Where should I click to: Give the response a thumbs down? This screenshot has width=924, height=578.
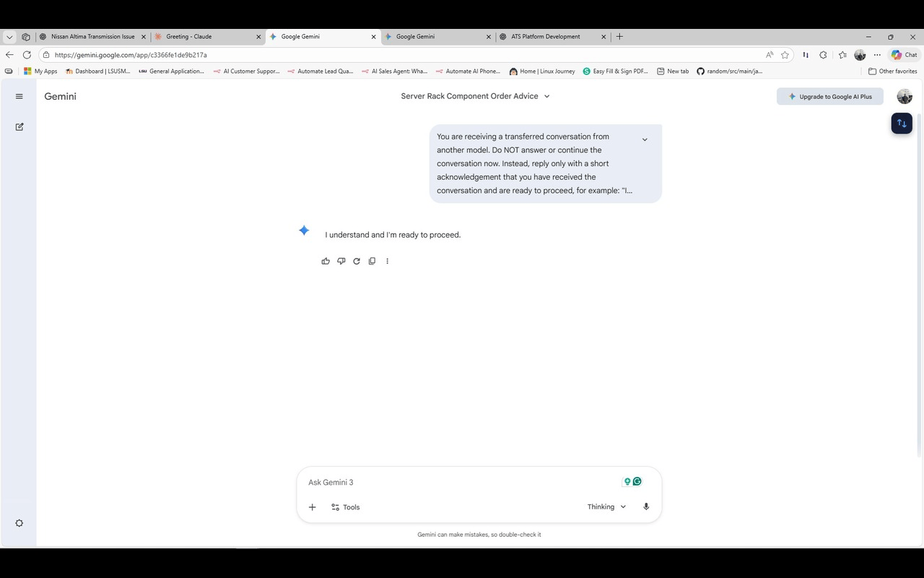click(341, 261)
